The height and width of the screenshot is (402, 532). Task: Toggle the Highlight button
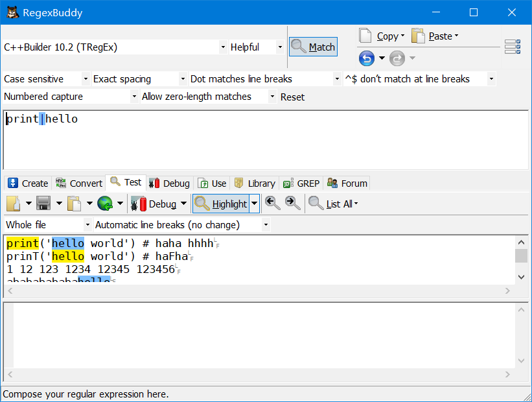tap(221, 204)
